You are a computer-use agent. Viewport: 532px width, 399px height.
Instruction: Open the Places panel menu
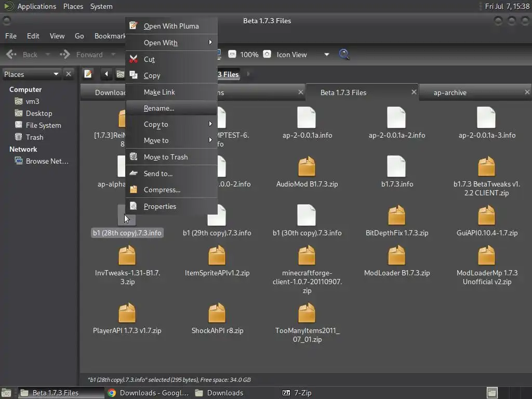(73, 6)
